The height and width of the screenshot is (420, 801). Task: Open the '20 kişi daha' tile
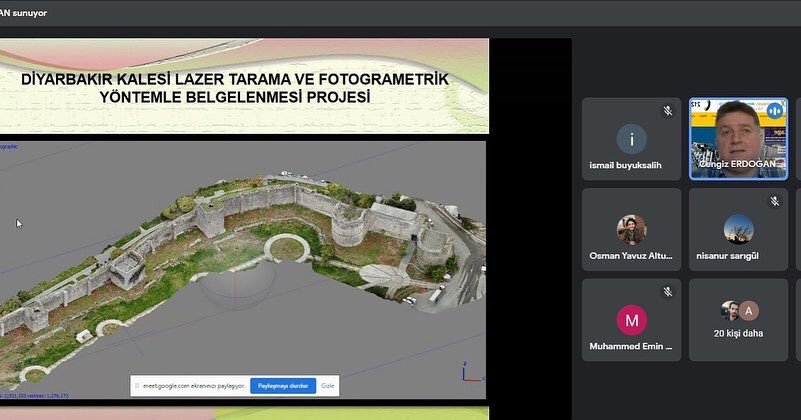pyautogui.click(x=738, y=320)
